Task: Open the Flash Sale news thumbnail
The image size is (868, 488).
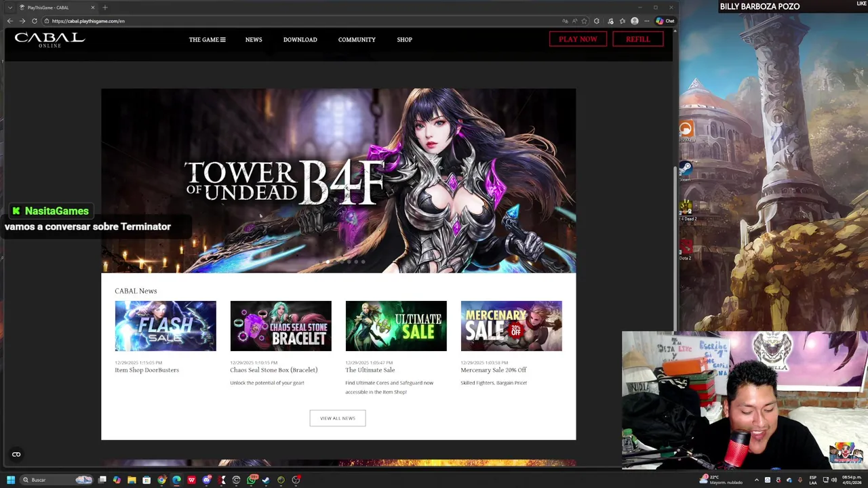Action: 165,326
